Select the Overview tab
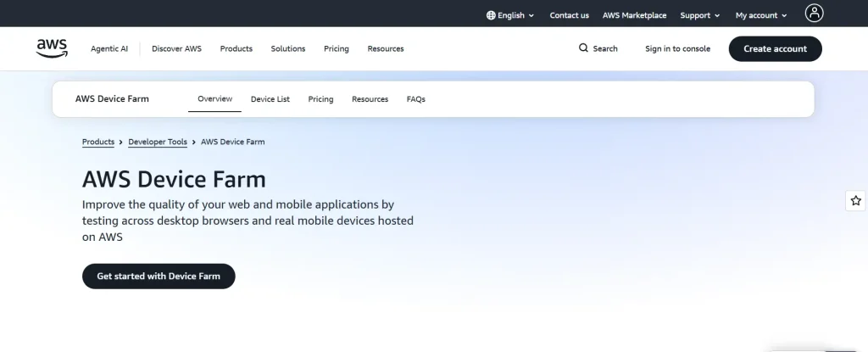The image size is (868, 352). tap(214, 98)
